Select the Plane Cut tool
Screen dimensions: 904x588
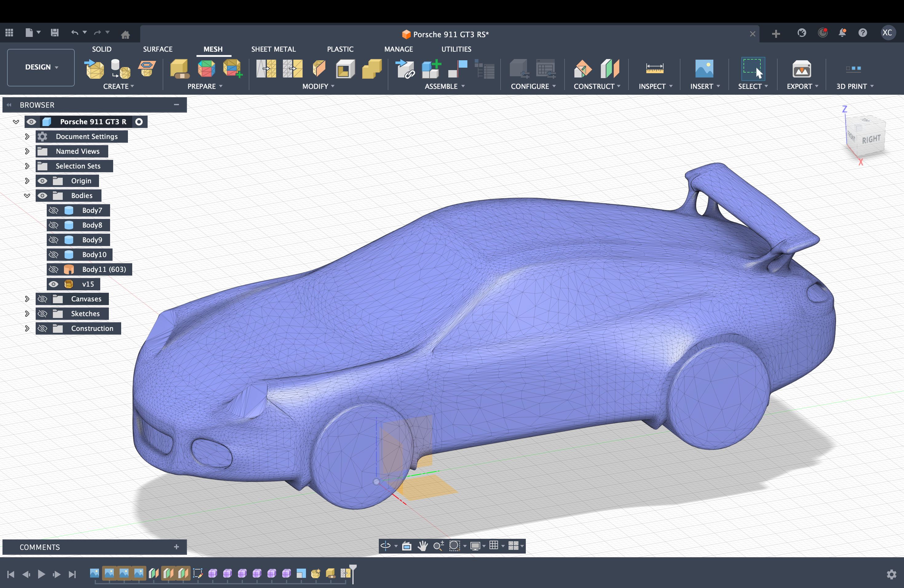(x=319, y=69)
